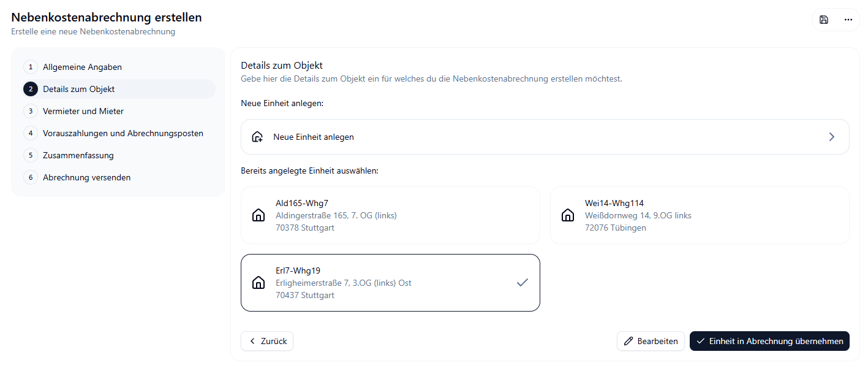The image size is (868, 368).
Task: Select step 6 Abrechnung versenden
Action: [x=86, y=177]
